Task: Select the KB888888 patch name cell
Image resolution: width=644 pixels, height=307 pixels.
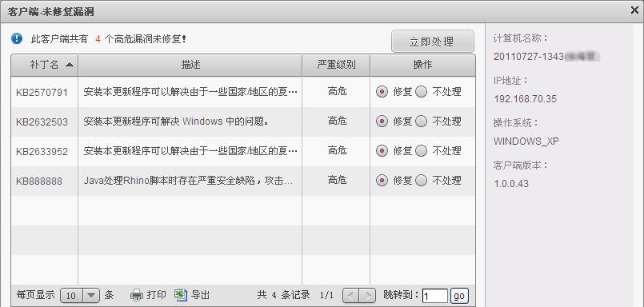Action: [x=39, y=181]
